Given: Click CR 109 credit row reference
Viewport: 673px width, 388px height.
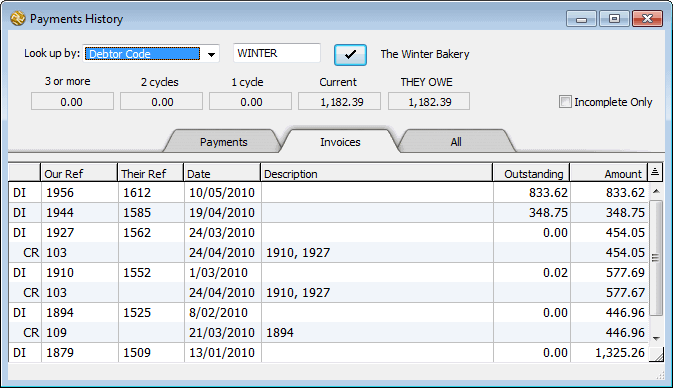Looking at the screenshot, I should pos(56,333).
